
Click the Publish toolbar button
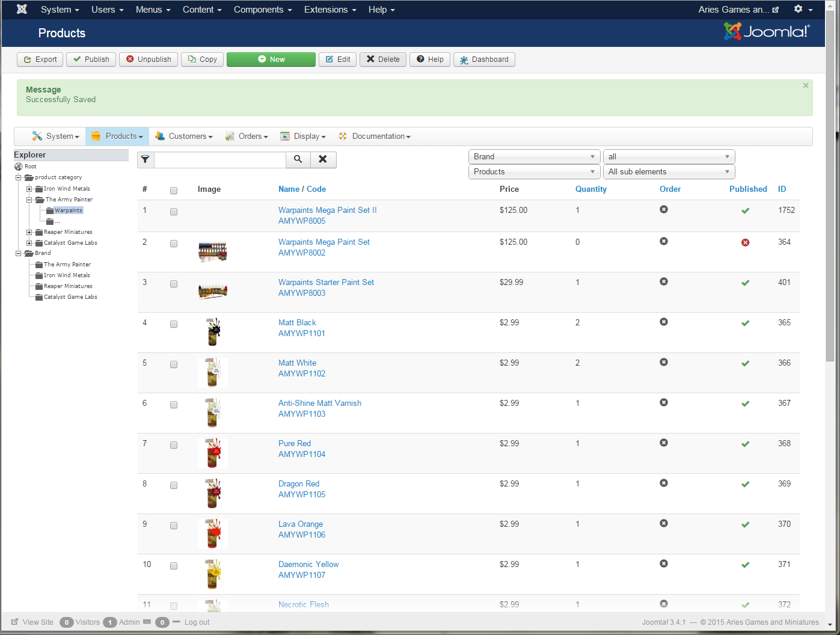tap(91, 60)
